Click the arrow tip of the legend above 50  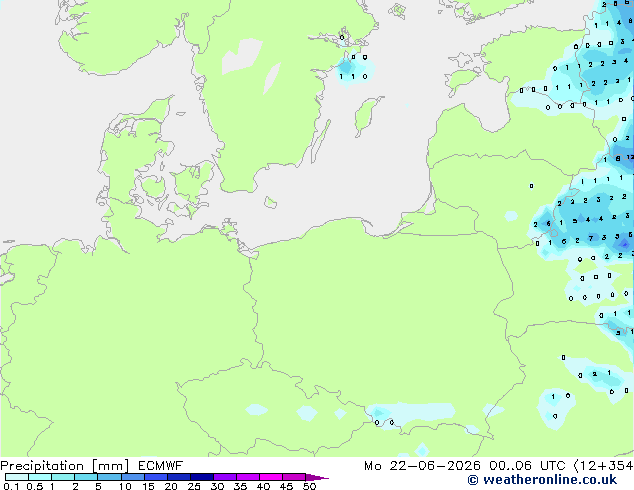coord(317,477)
